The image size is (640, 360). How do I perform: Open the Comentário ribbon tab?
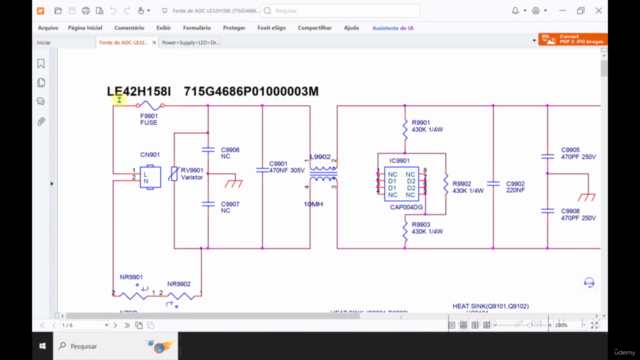pos(129,28)
